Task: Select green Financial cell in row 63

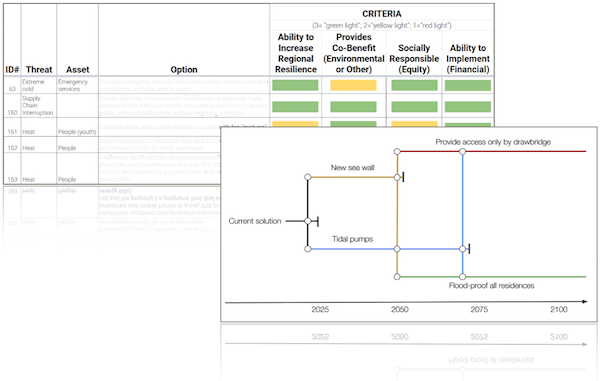Action: (468, 85)
